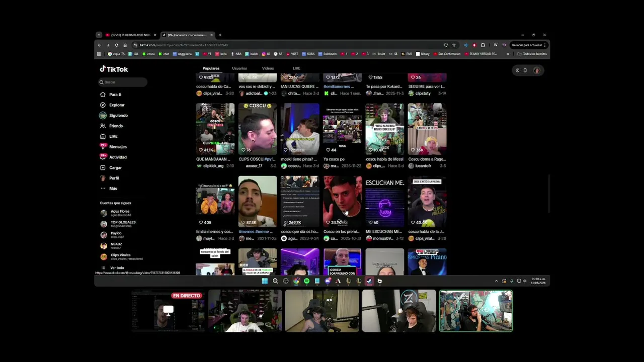Click clipkick_arg author name

[x=213, y=166]
